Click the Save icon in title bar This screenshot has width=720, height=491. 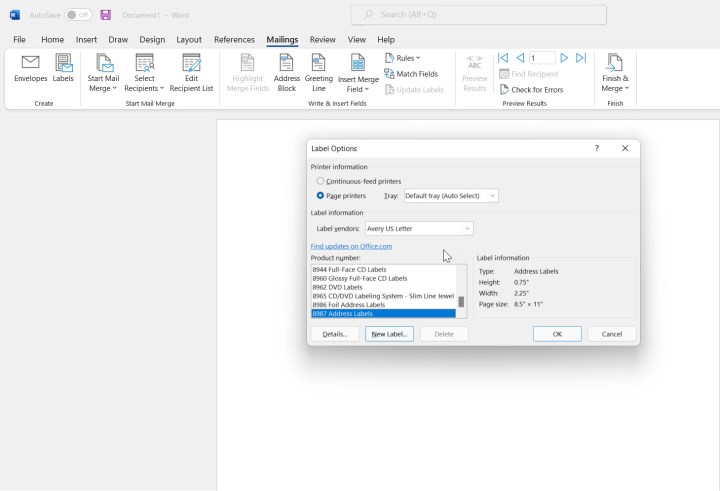(106, 15)
